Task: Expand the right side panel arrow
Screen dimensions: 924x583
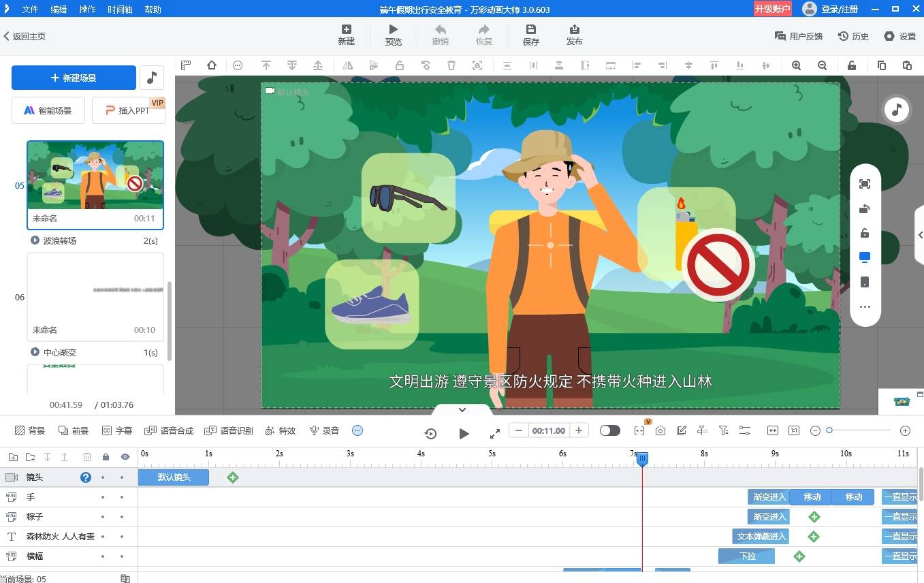Action: 920,235
